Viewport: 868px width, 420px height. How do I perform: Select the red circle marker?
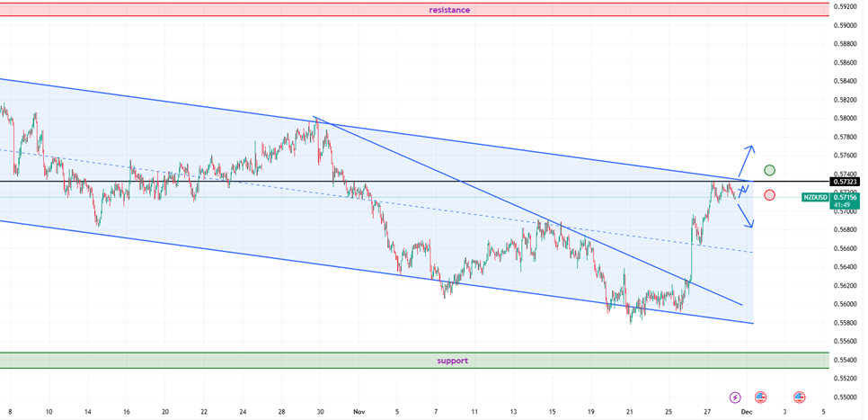click(769, 195)
